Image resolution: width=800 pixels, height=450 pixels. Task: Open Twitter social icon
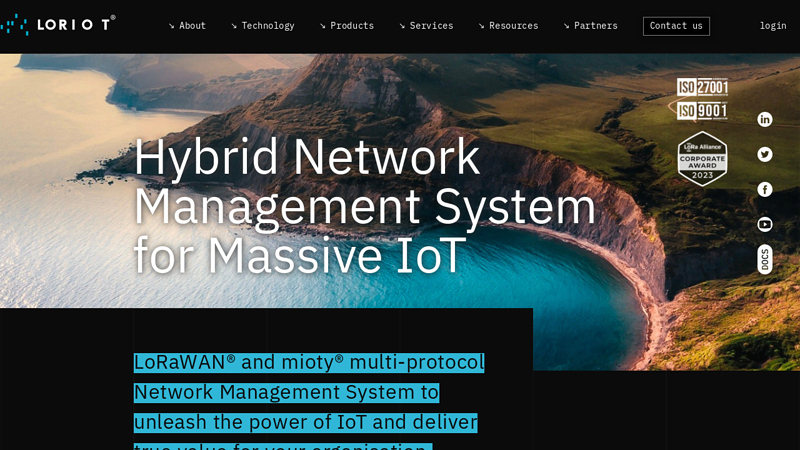(x=764, y=155)
